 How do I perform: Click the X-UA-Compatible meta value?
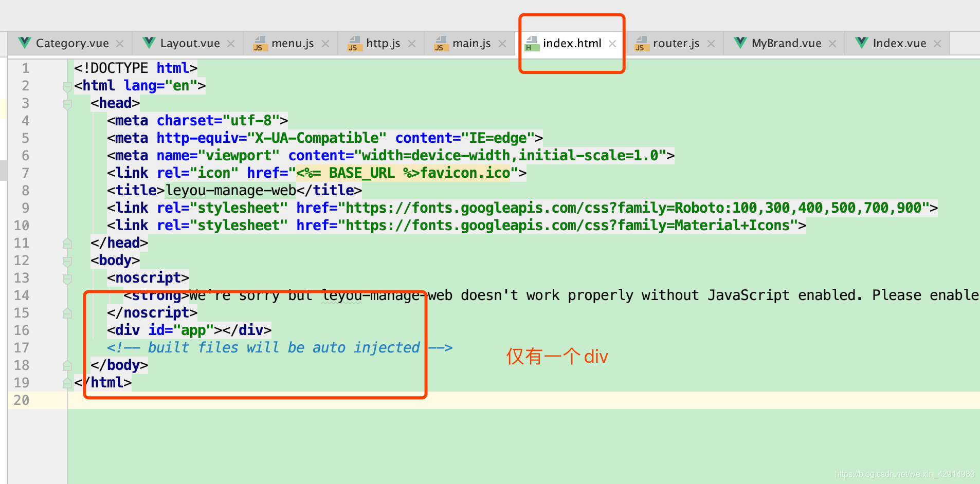point(317,138)
